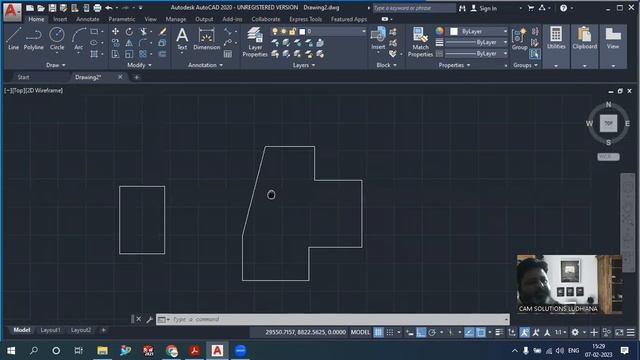The width and height of the screenshot is (640, 360).
Task: Toggle polar tracking in status bar
Action: (432, 332)
